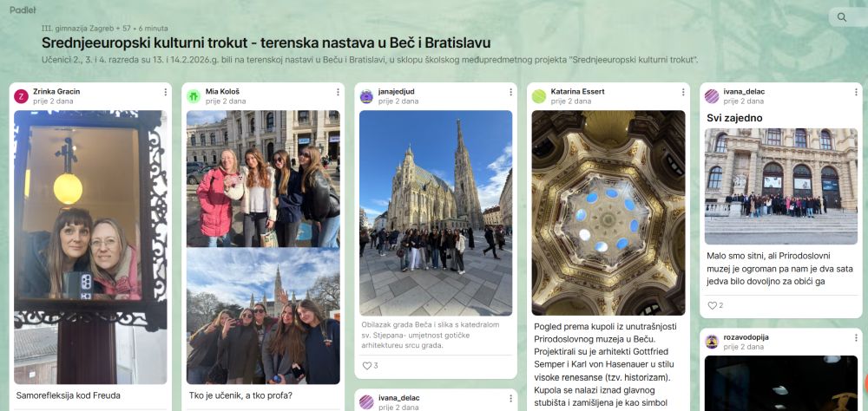Open the museum steps group photo
Screen dimensions: 868x411
[781, 186]
